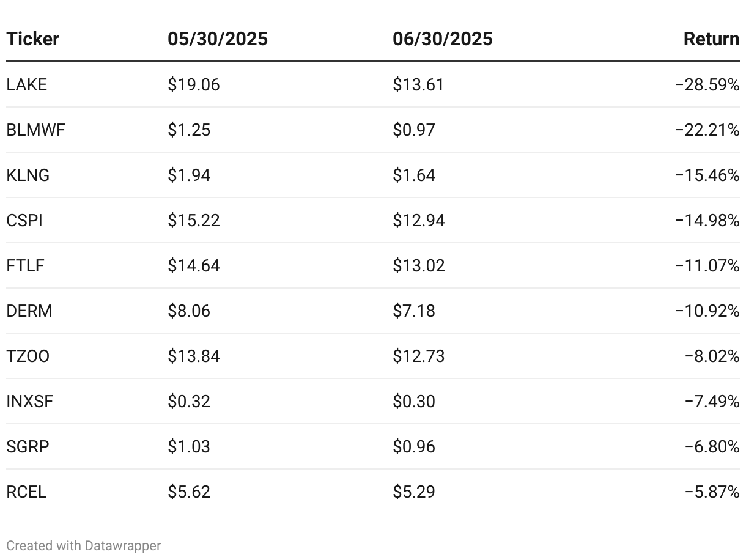Click the Ticker column header
Screen dimensions: 746x560
pos(33,39)
